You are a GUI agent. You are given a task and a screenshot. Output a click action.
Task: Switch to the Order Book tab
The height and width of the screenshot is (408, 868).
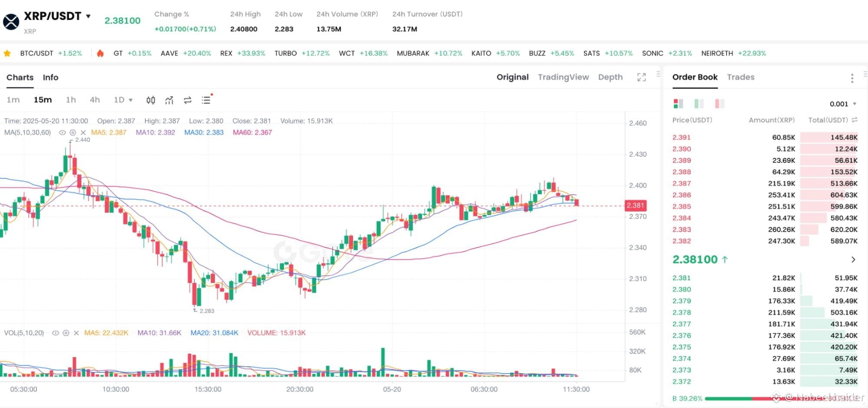point(695,77)
